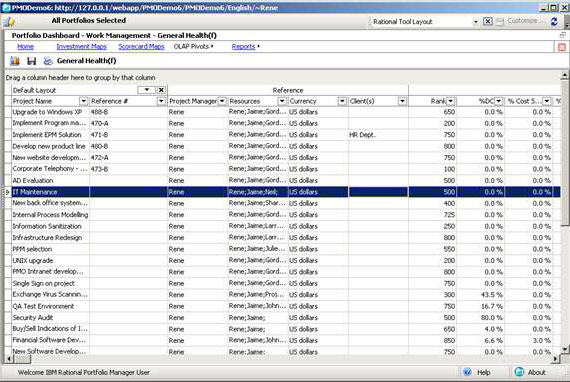570x382 pixels.
Task: Click the vertical scrollbar down arrow
Action: pyautogui.click(x=565, y=349)
